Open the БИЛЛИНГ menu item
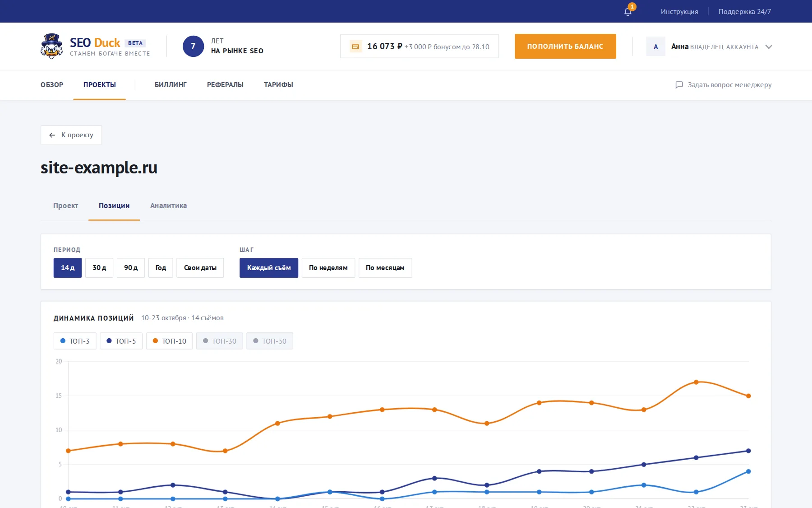Image resolution: width=812 pixels, height=508 pixels. coord(171,85)
